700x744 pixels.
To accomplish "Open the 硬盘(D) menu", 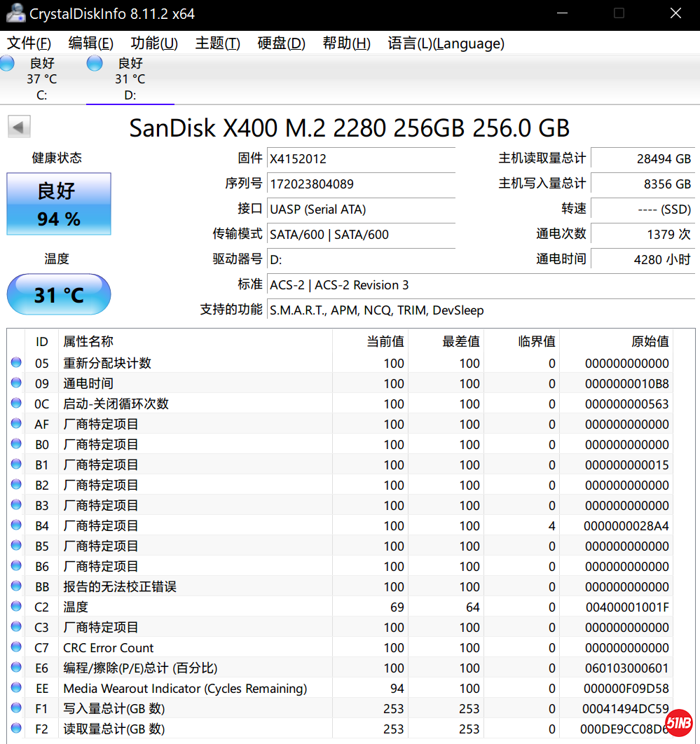I will click(281, 43).
